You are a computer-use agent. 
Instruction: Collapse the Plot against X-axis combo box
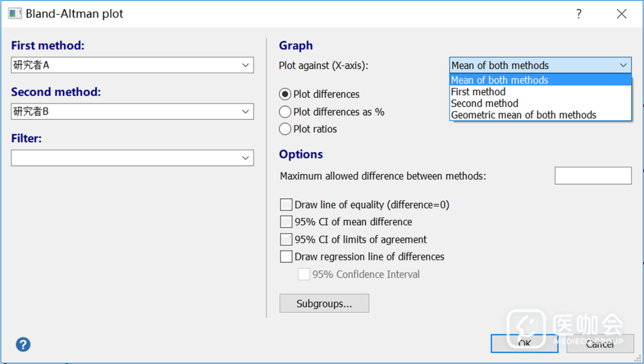623,65
